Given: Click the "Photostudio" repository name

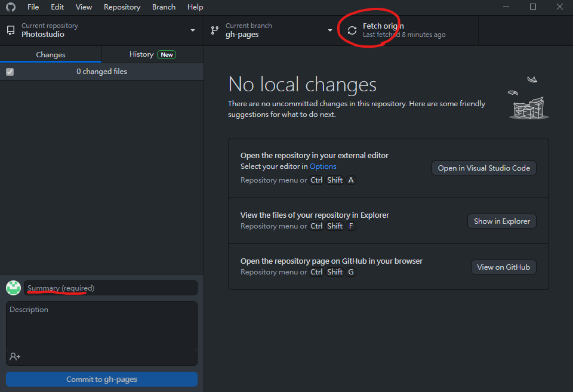Looking at the screenshot, I should click(43, 35).
